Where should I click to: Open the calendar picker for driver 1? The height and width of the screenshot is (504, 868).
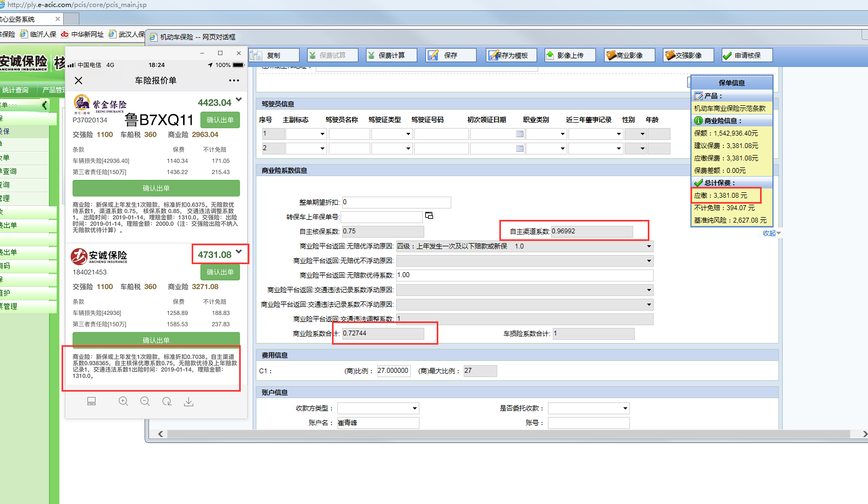520,134
